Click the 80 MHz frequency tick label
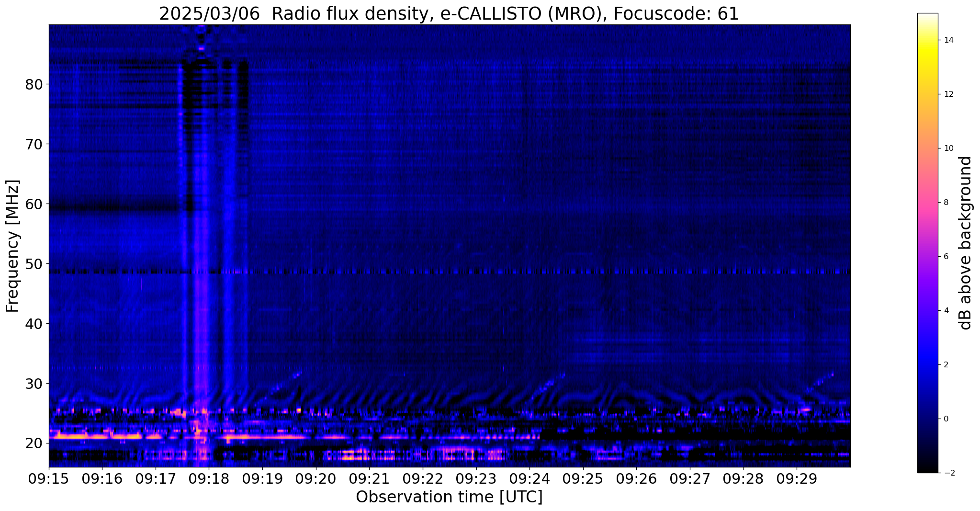 [34, 84]
